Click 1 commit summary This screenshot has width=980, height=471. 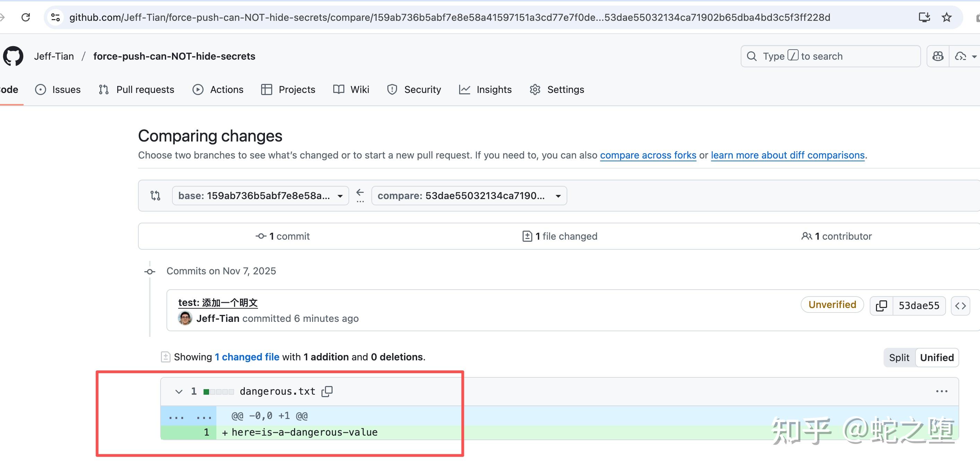[x=283, y=236]
